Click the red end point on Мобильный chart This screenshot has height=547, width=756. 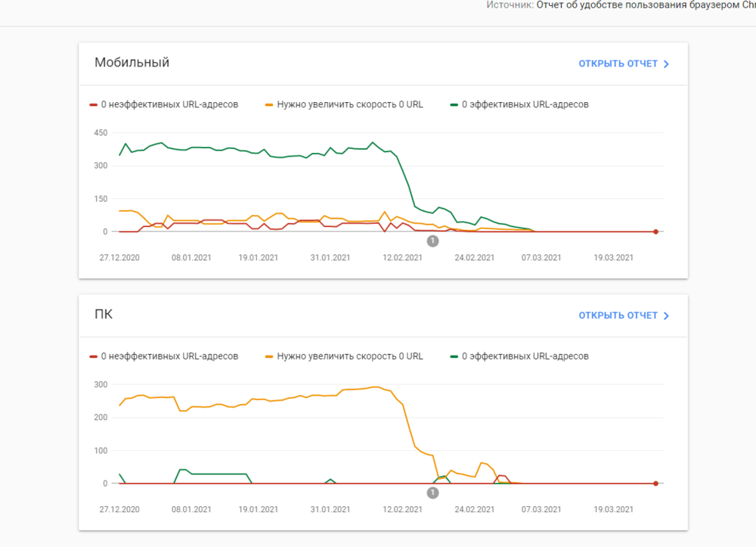coord(655,232)
